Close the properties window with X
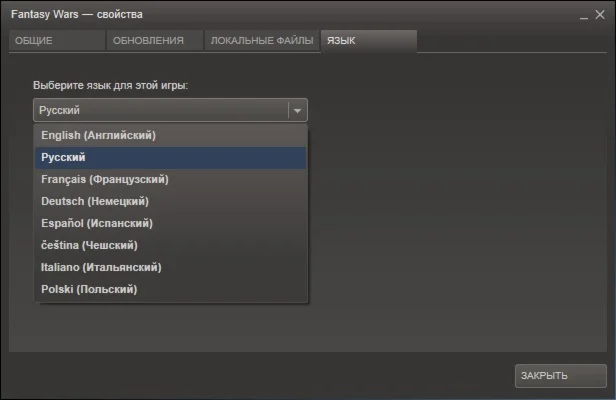616x400 pixels. coord(600,15)
